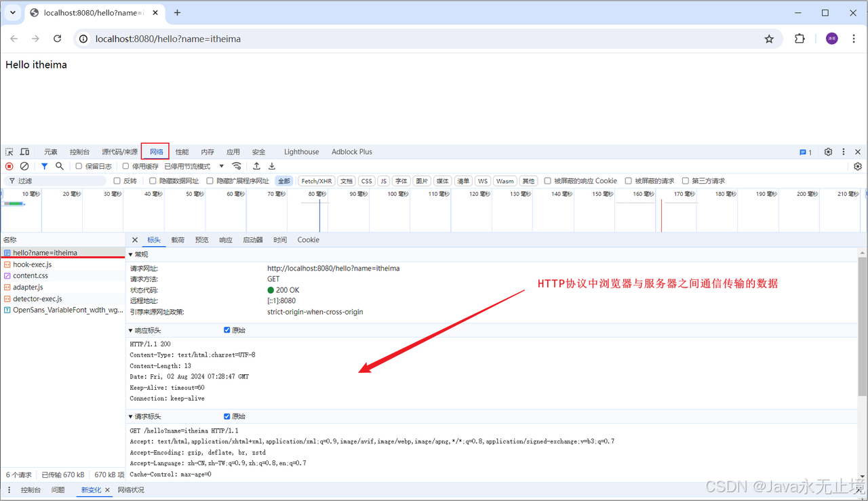Open drawer three-dot menu at bottom
Viewport: 868px width, 501px height.
(9, 489)
